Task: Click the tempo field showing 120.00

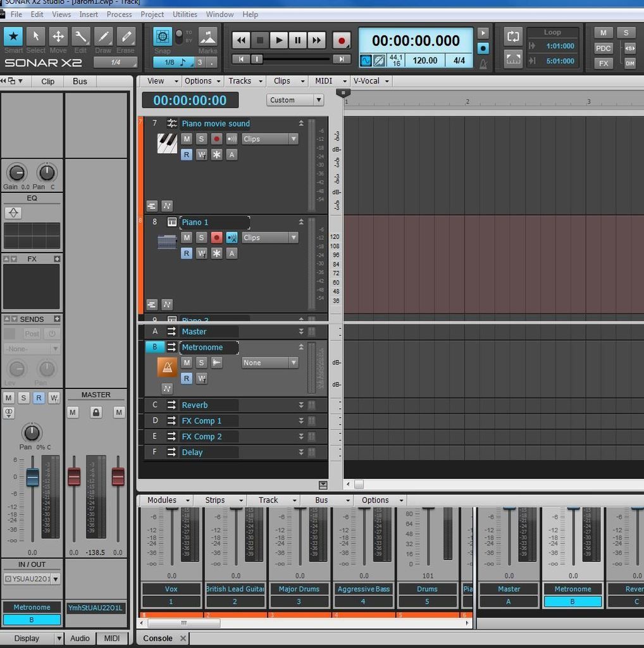Action: tap(424, 61)
